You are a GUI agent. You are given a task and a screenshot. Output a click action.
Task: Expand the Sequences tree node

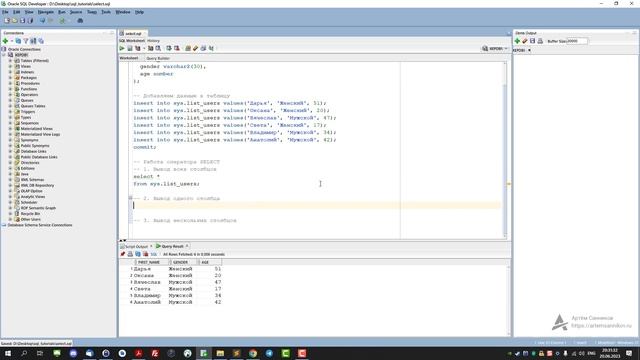pyautogui.click(x=11, y=123)
